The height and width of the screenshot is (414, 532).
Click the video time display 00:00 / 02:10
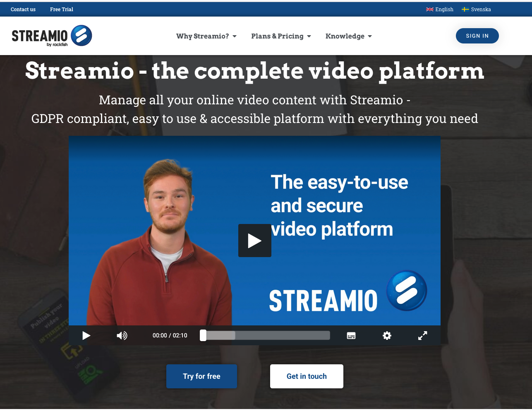pyautogui.click(x=170, y=335)
